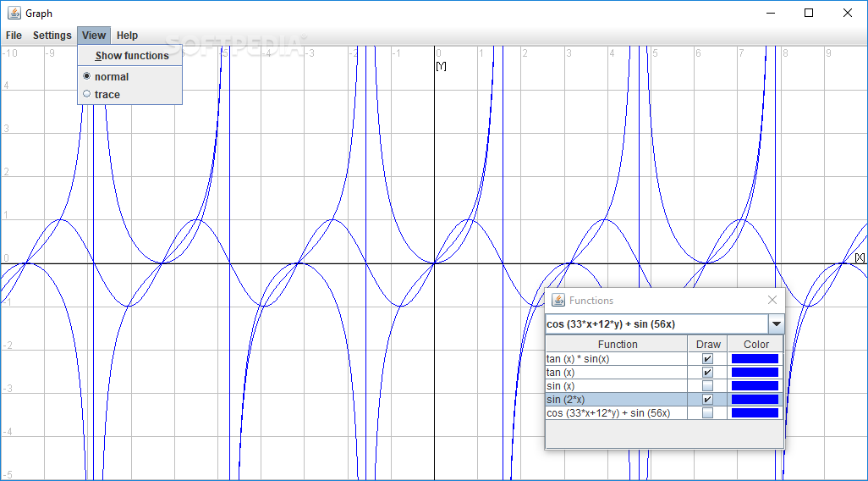Click the Function column header
Screen dimensions: 868x481
tap(617, 344)
